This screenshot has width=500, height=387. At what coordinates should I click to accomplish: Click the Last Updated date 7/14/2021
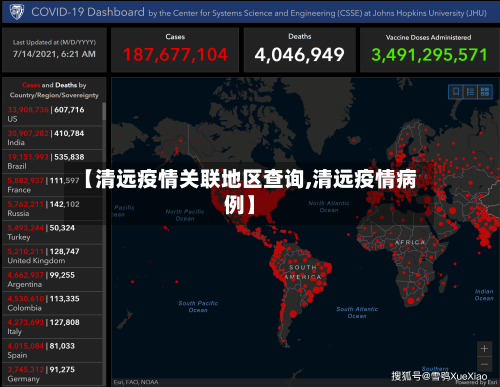[x=54, y=54]
